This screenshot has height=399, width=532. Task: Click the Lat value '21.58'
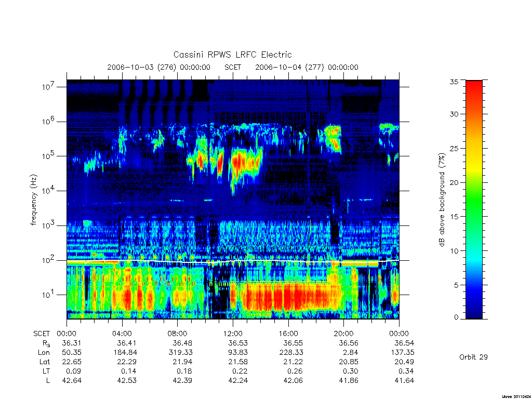click(x=238, y=362)
